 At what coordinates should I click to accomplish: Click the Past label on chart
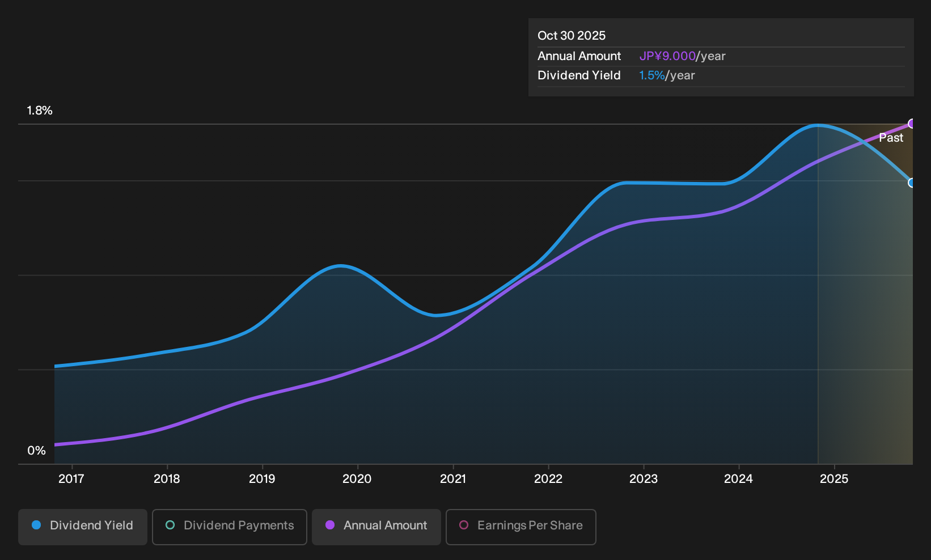pos(891,138)
